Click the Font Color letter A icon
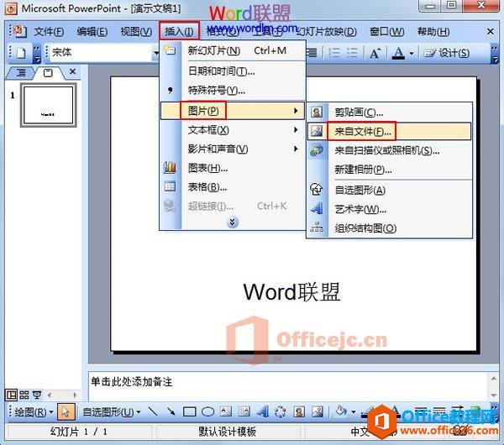The width and height of the screenshot is (504, 445). point(398,53)
